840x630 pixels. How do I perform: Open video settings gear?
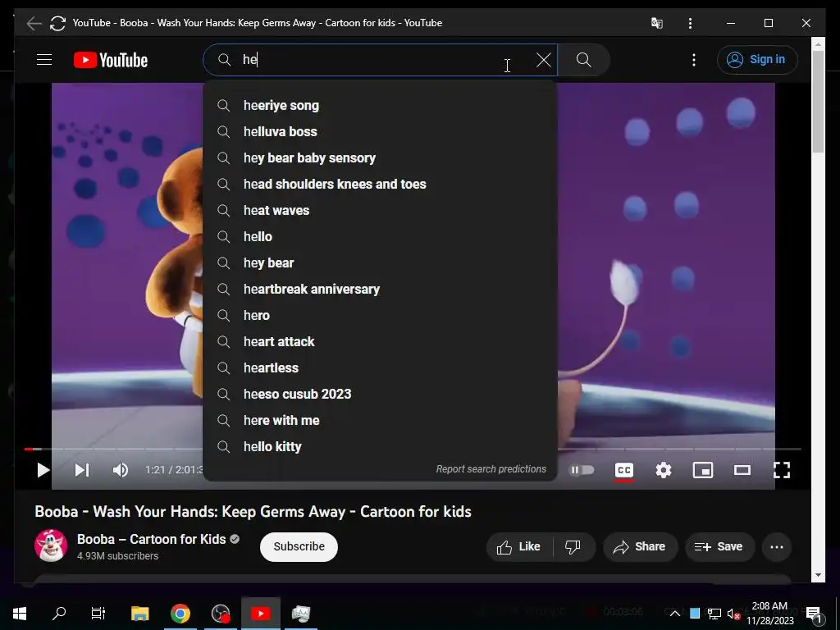click(663, 470)
